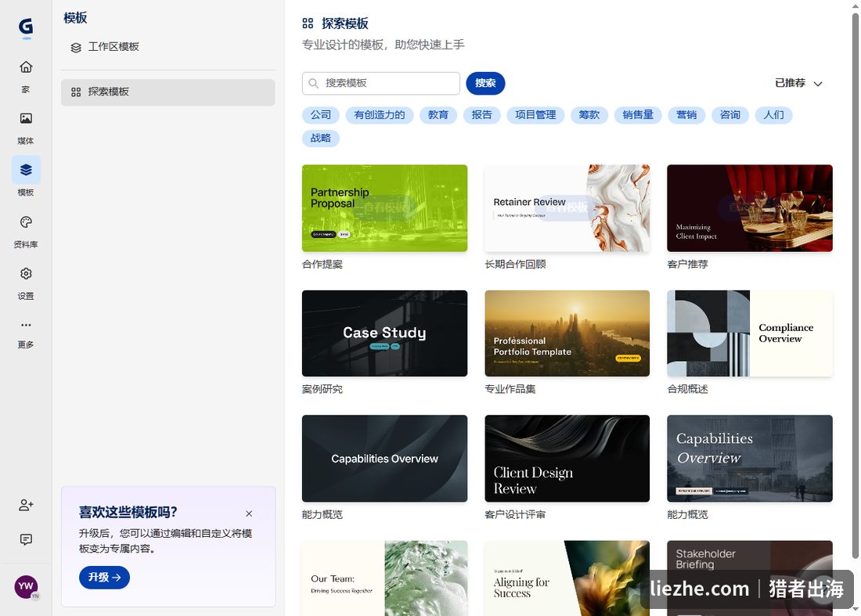The width and height of the screenshot is (861, 616).
Task: Click the invite user icon
Action: coord(26,505)
